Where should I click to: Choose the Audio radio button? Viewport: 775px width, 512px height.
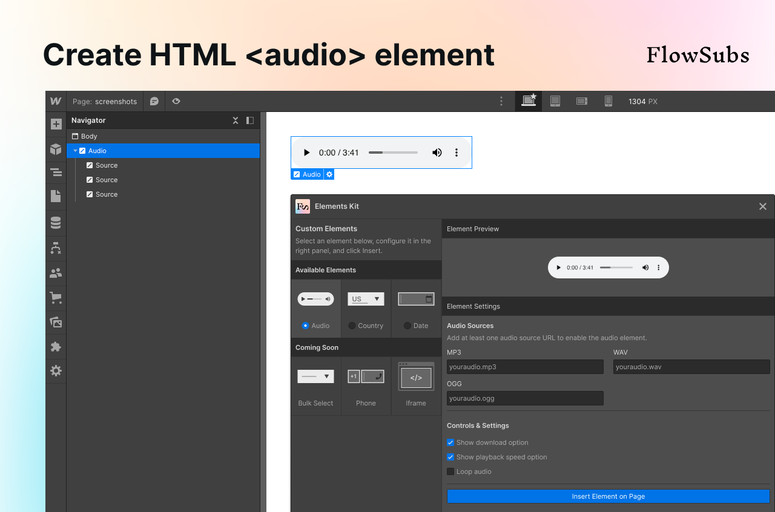305,326
